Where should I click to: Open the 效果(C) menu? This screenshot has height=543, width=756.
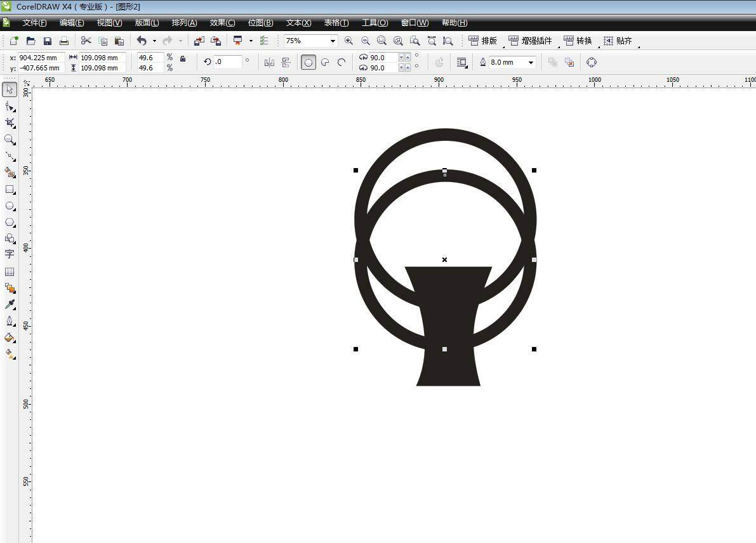tap(222, 23)
